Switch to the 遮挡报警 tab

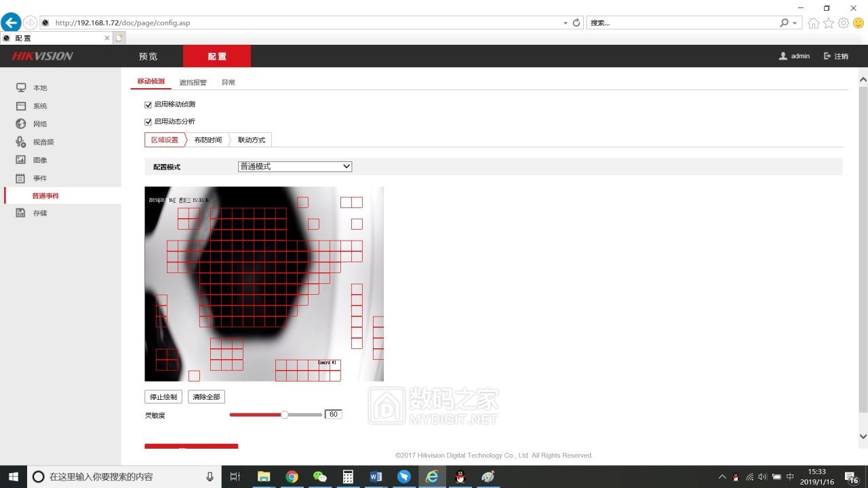pyautogui.click(x=193, y=82)
